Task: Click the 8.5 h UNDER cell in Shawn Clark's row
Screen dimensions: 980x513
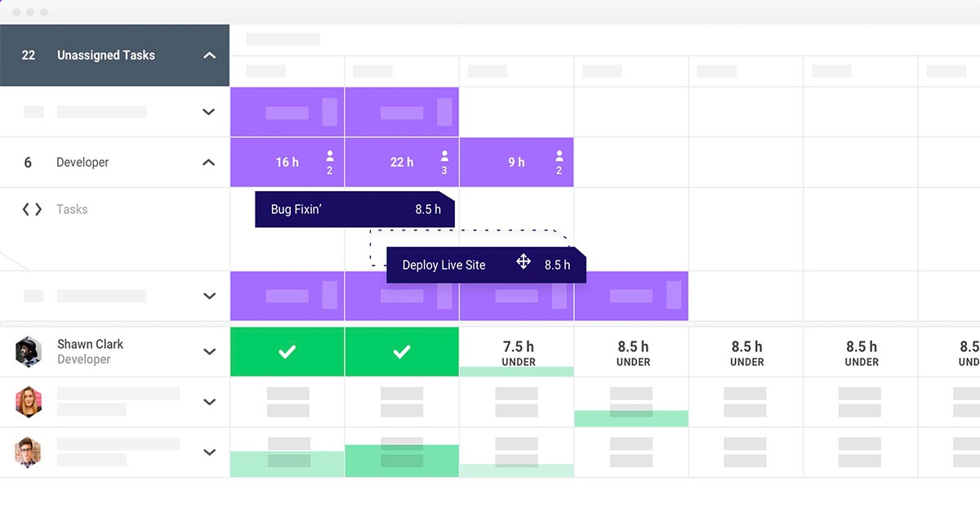Action: [630, 351]
